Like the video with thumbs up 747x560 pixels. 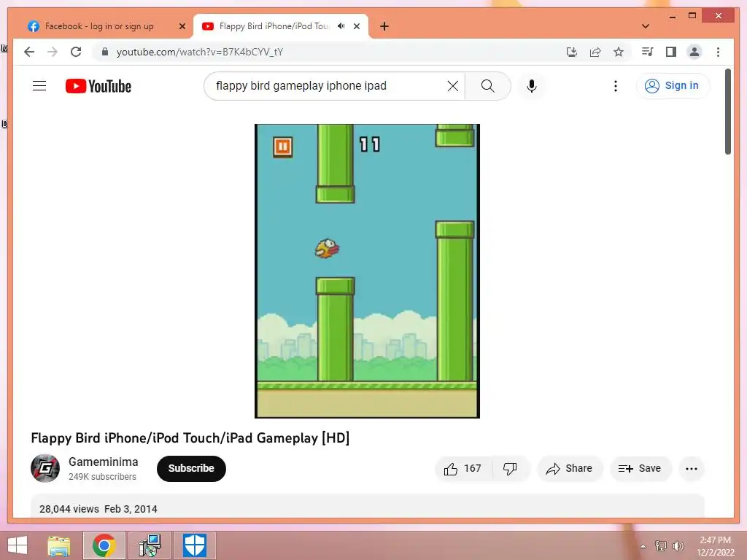pos(463,469)
